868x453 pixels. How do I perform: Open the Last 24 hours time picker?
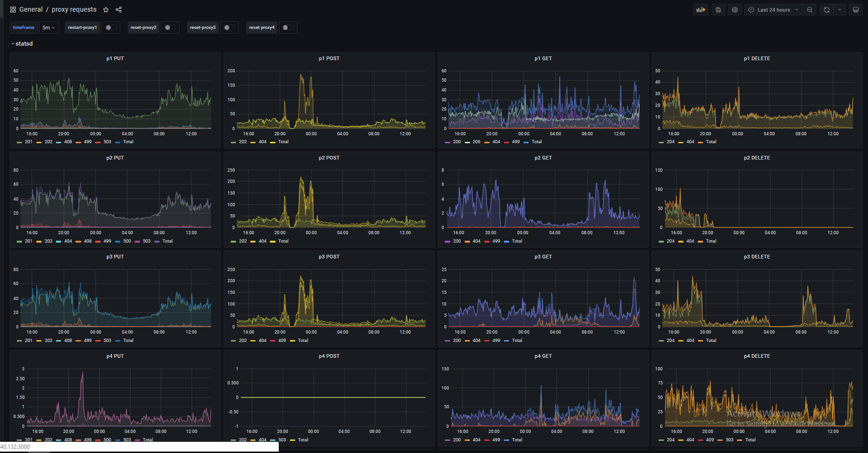click(x=773, y=10)
